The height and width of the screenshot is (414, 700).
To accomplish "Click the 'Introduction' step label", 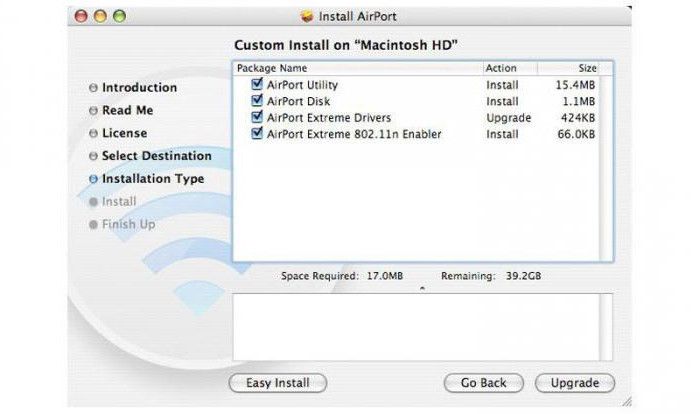I will 139,88.
